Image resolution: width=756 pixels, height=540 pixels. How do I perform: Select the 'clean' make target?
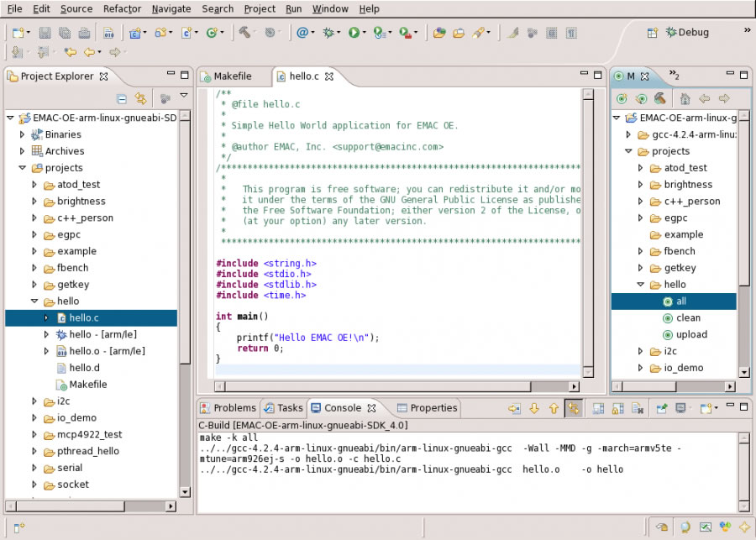pos(688,317)
